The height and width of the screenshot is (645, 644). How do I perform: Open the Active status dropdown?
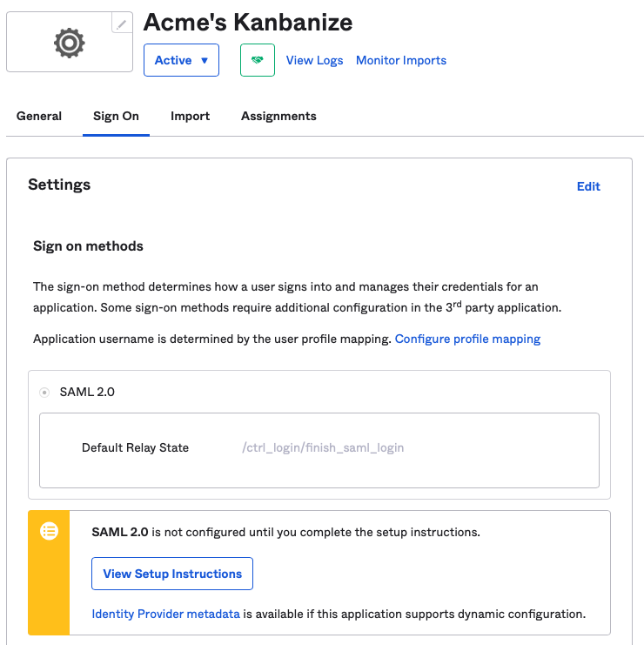click(x=181, y=60)
